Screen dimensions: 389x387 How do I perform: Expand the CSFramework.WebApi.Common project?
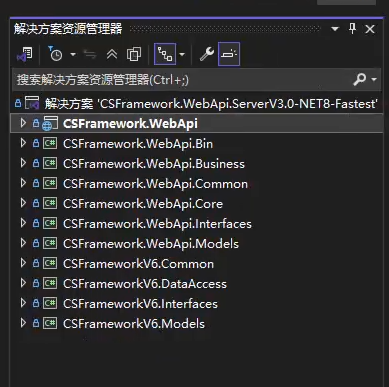coord(23,183)
